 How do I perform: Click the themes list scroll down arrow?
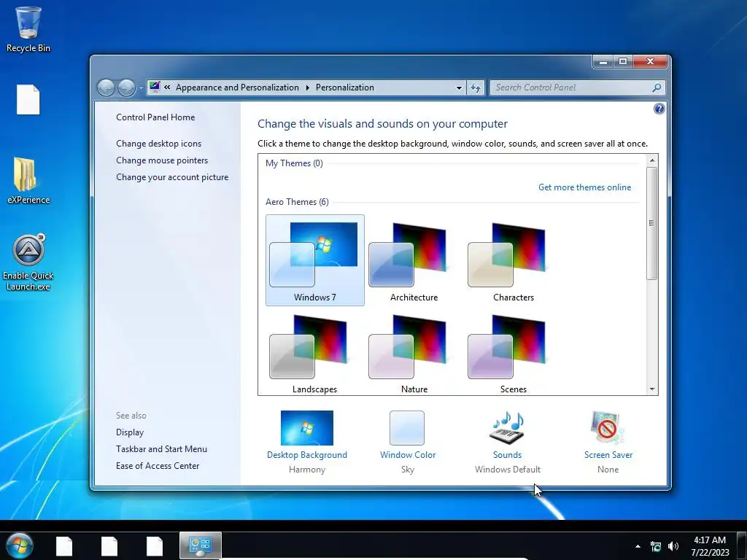point(651,389)
